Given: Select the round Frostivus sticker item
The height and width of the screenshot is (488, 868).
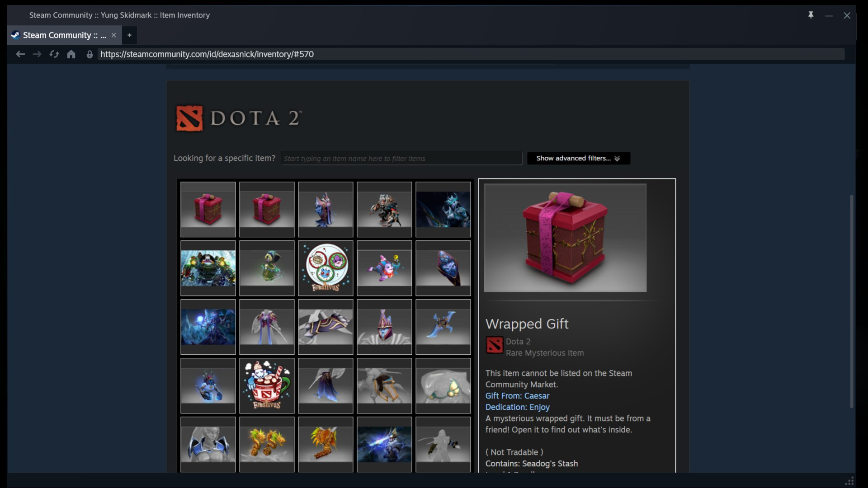Looking at the screenshot, I should pyautogui.click(x=325, y=268).
